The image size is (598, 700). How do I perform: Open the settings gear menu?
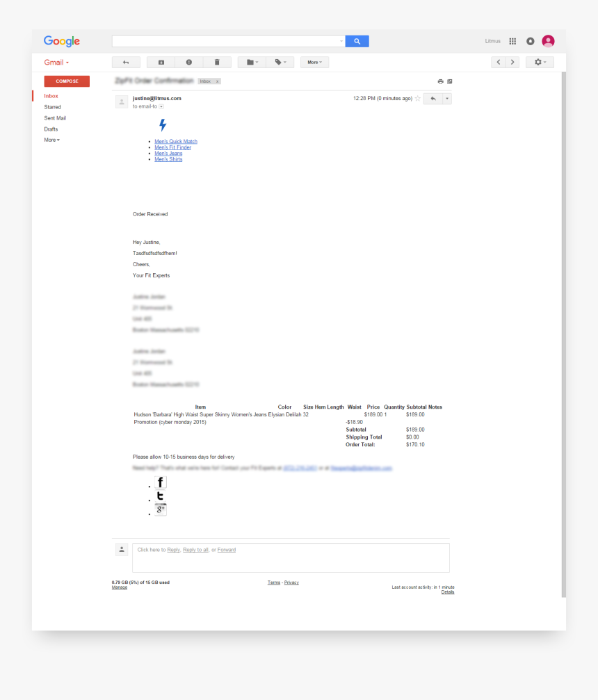click(540, 62)
